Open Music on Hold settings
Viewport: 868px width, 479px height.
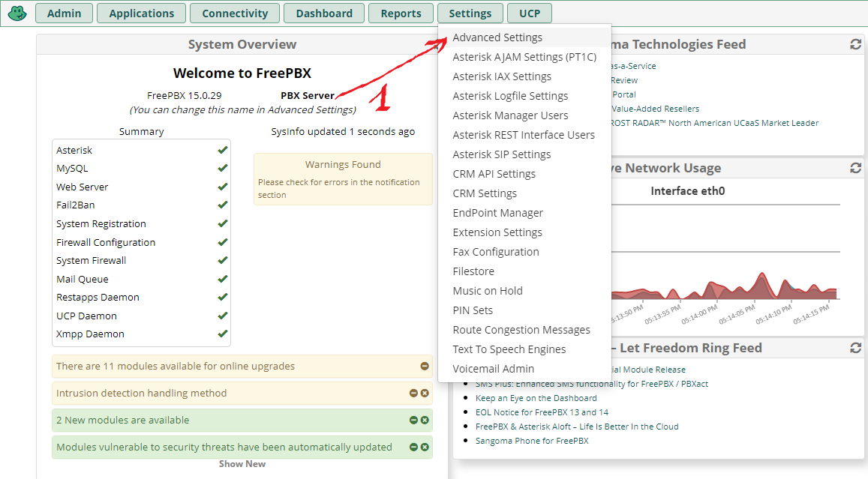[x=524, y=291]
